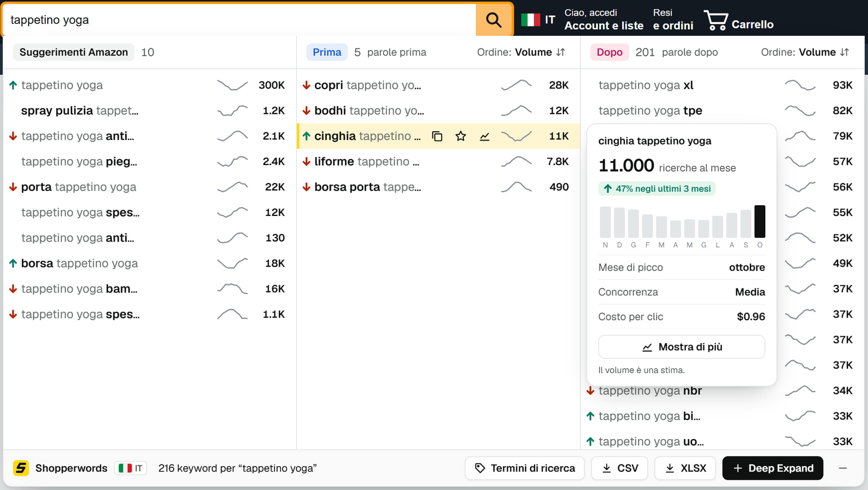Viewport: 868px width, 490px height.
Task: Click the Deep Expand button
Action: click(x=773, y=468)
